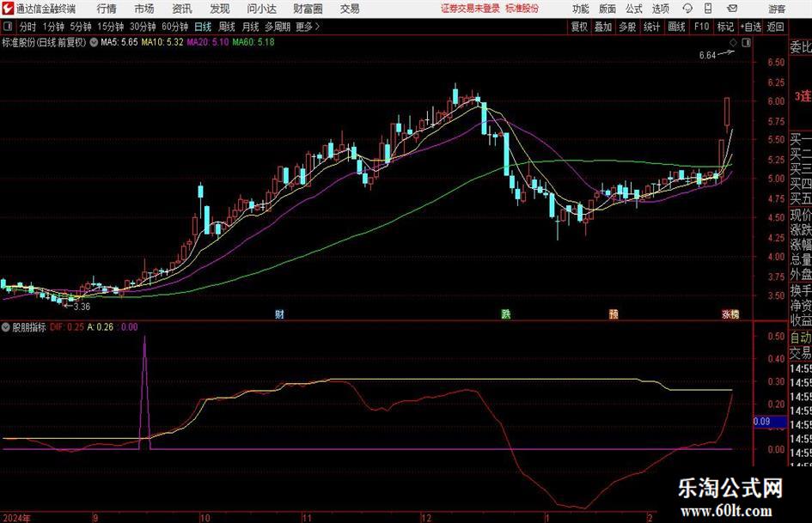Open the 市场 menu
The image size is (812, 523).
[x=144, y=9]
